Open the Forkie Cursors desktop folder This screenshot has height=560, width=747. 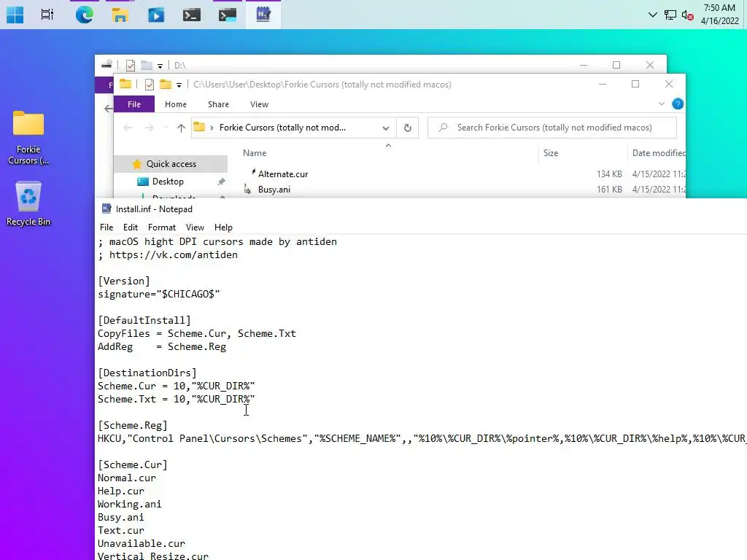pyautogui.click(x=28, y=138)
